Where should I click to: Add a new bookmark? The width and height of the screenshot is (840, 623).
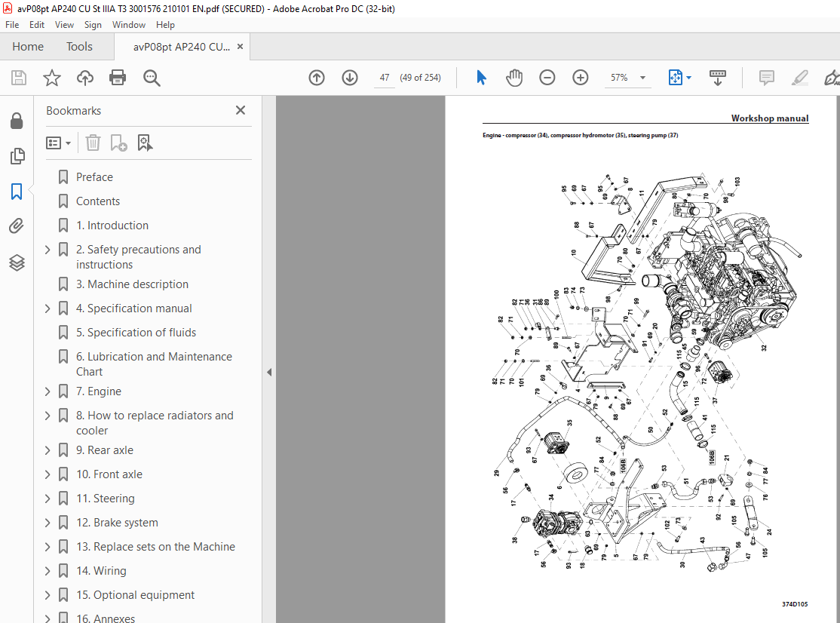118,143
